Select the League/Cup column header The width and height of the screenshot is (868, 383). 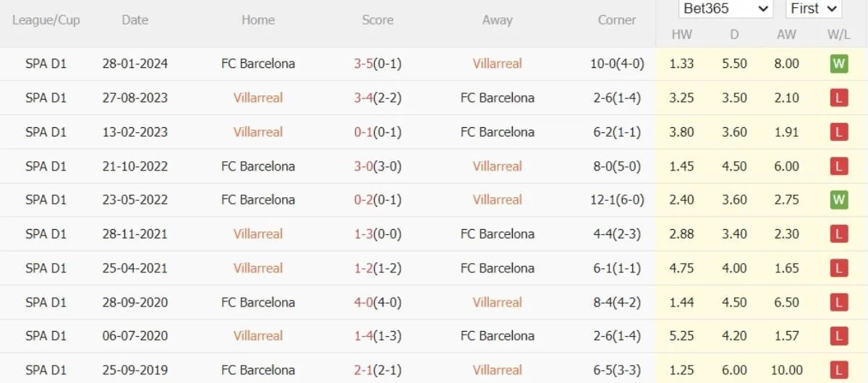pyautogui.click(x=46, y=20)
